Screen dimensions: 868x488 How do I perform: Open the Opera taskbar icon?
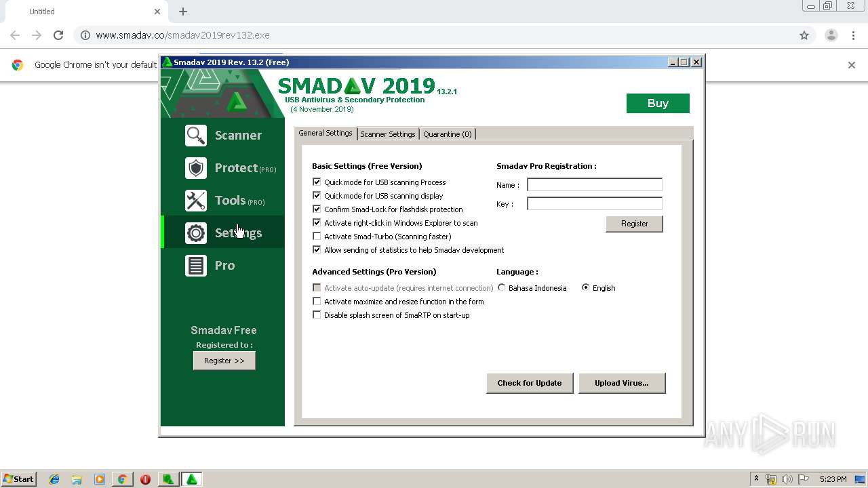click(x=145, y=479)
